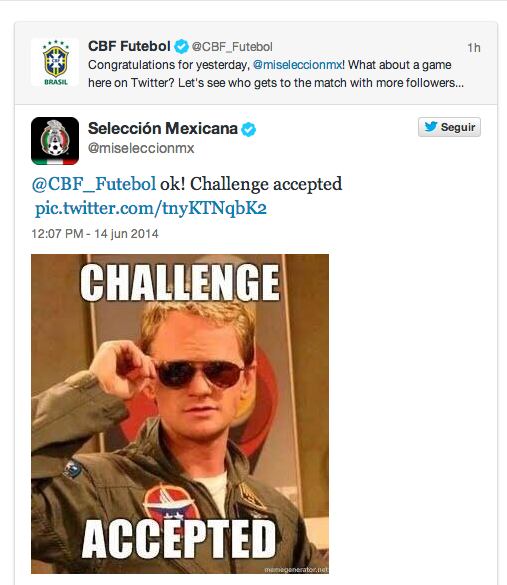This screenshot has height=585, width=507.
Task: Click the verified badge beside Selección Mexicana
Action: [248, 129]
